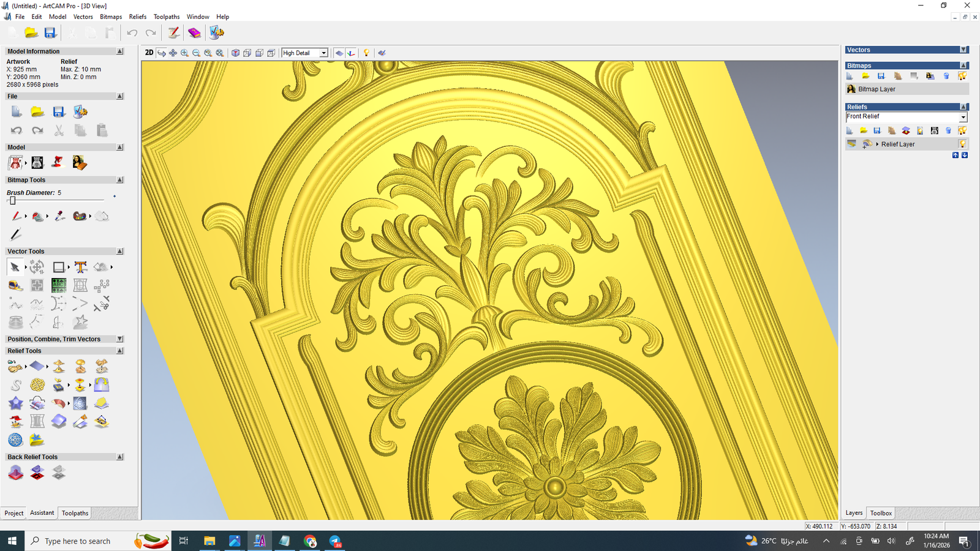
Task: Switch to the Toolbox tab
Action: click(881, 513)
